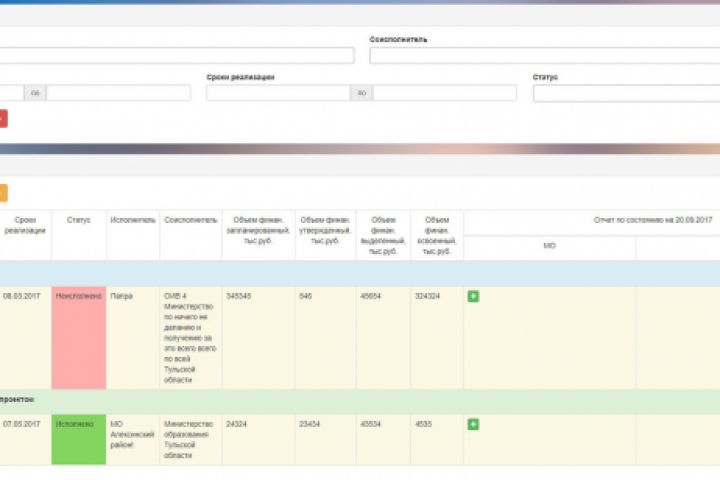Select the red Неисполнено status cell
This screenshot has width=720, height=480.
(79, 338)
